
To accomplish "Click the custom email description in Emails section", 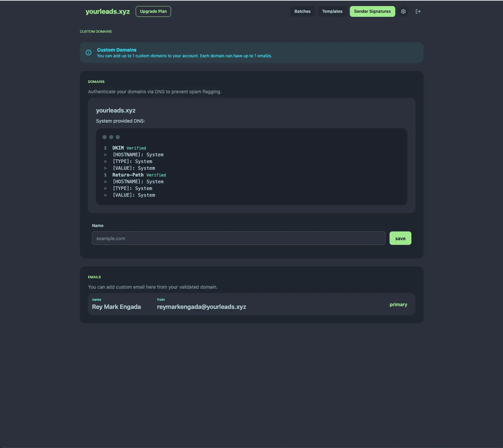I will coord(153,287).
